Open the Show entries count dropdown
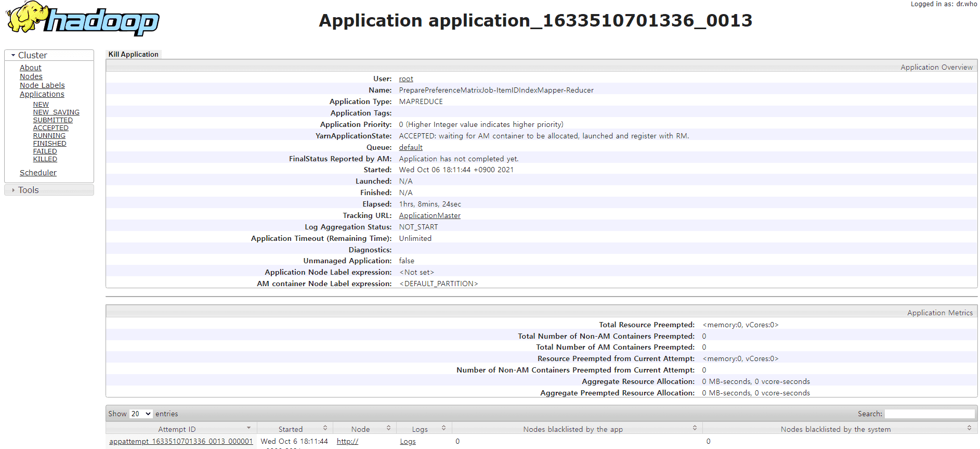This screenshot has height=449, width=980. click(x=140, y=414)
